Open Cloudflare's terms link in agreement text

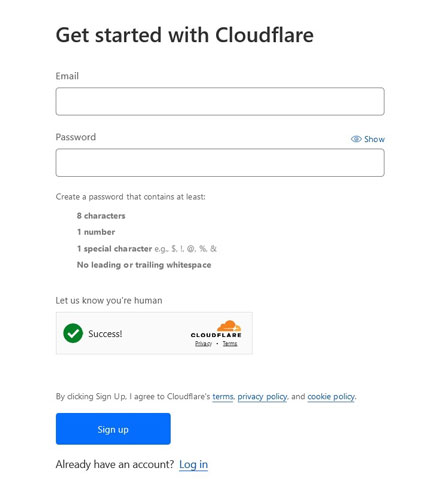click(223, 396)
